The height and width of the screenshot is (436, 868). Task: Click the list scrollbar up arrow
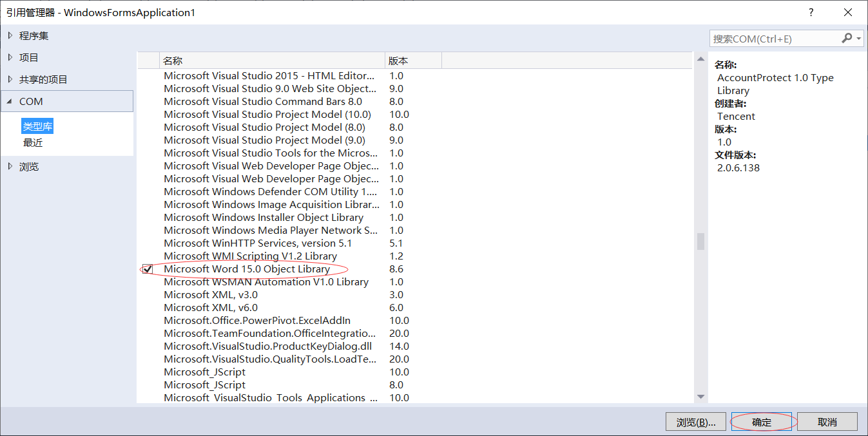click(x=701, y=59)
